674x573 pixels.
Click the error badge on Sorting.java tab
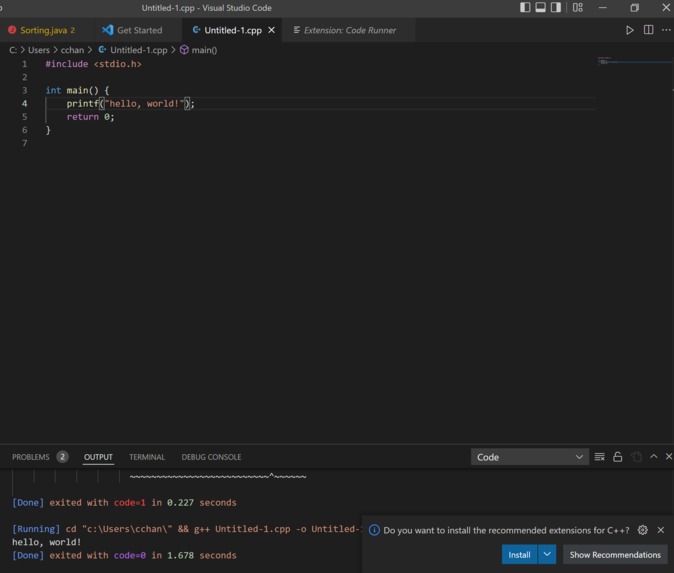12,30
